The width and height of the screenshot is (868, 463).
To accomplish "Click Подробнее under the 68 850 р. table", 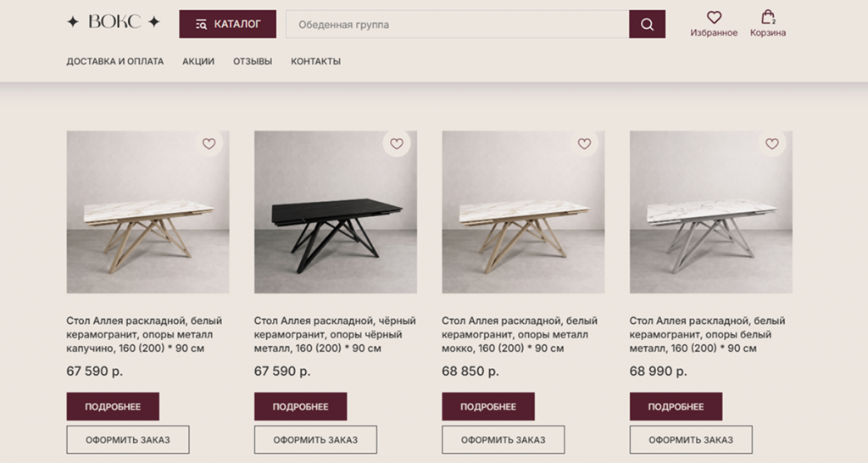I will click(488, 406).
